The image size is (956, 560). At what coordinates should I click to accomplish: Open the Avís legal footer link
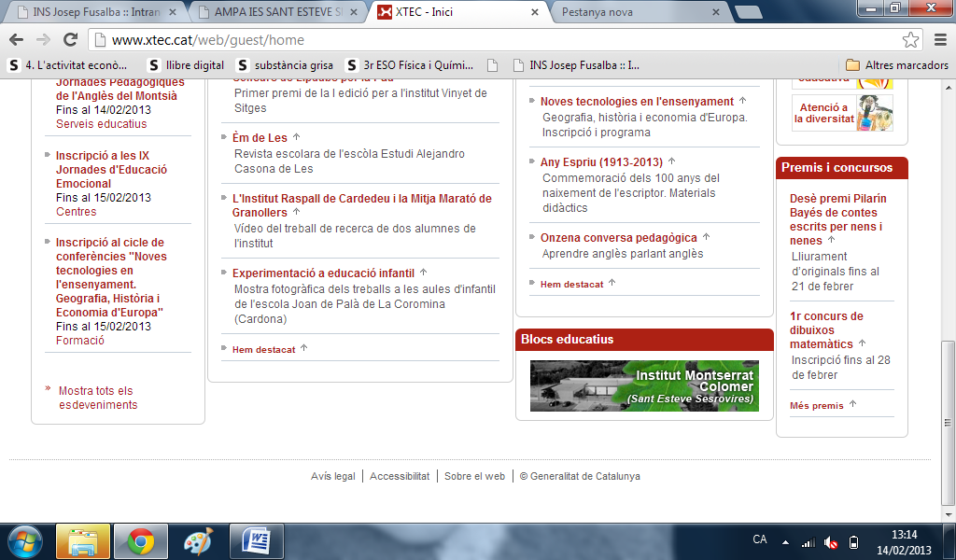[x=332, y=476]
